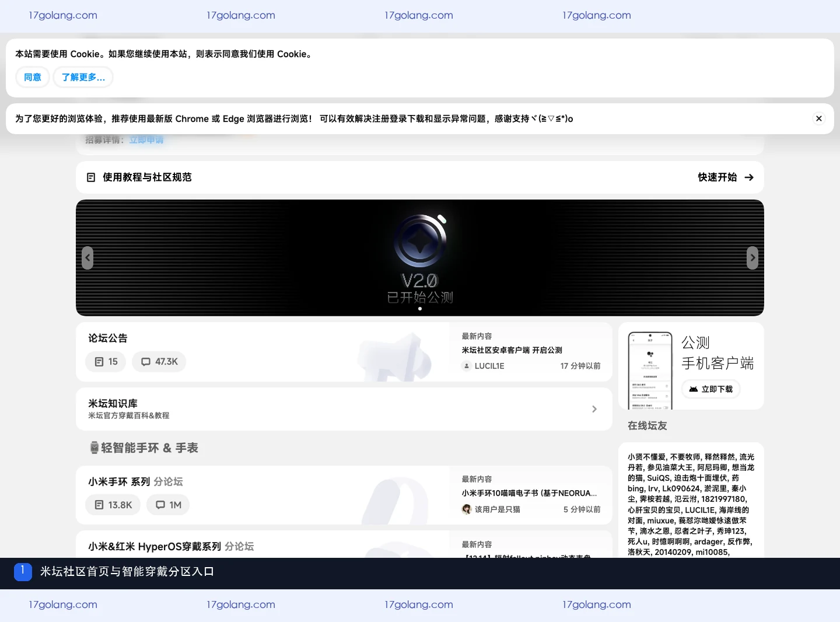Show next banner slide

(752, 258)
